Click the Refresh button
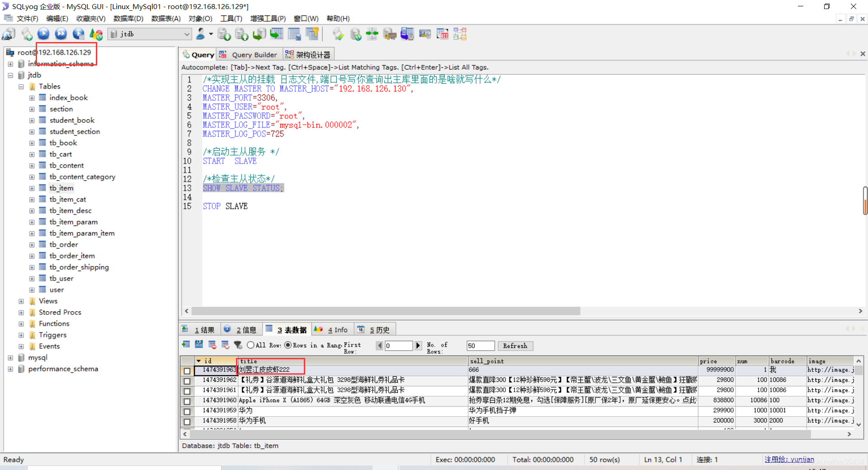The width and height of the screenshot is (868, 470). pyautogui.click(x=515, y=346)
